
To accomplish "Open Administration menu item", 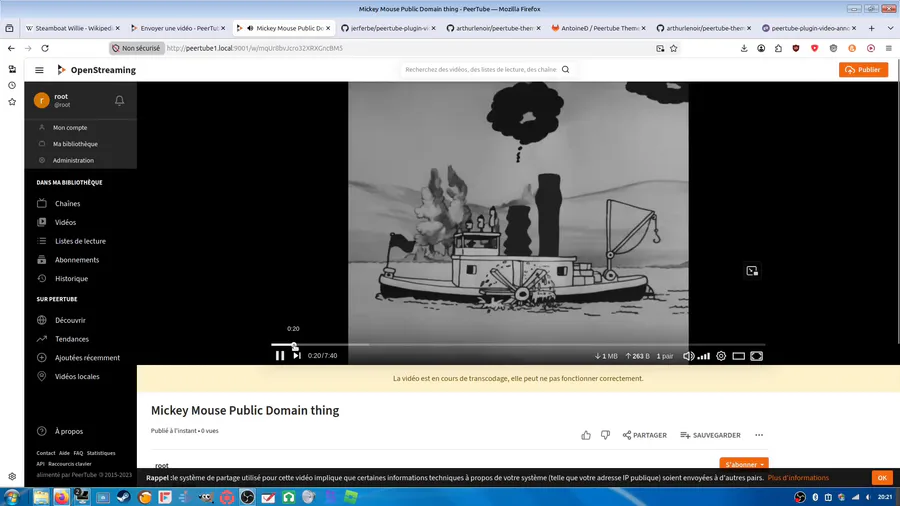I will pyautogui.click(x=73, y=161).
